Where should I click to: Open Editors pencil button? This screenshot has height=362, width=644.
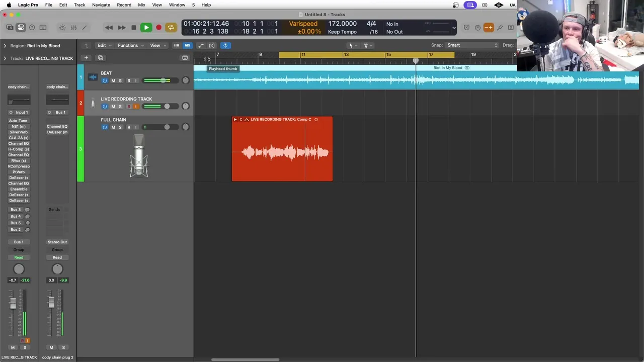85,27
